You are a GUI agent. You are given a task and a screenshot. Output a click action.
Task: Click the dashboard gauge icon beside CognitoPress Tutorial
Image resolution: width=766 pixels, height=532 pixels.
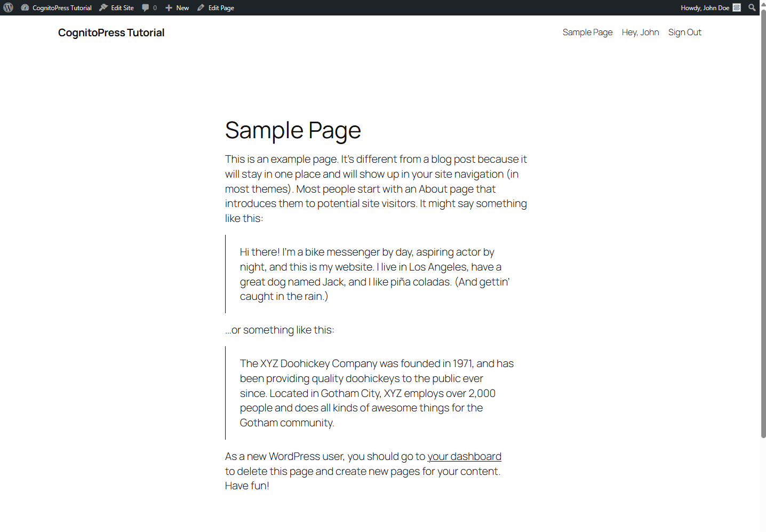(x=25, y=7)
